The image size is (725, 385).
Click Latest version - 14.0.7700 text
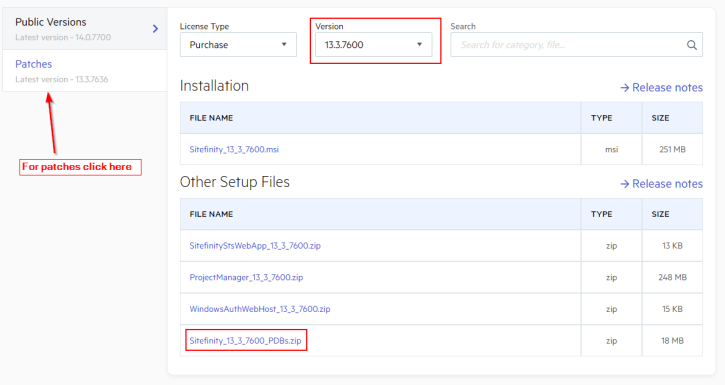63,37
